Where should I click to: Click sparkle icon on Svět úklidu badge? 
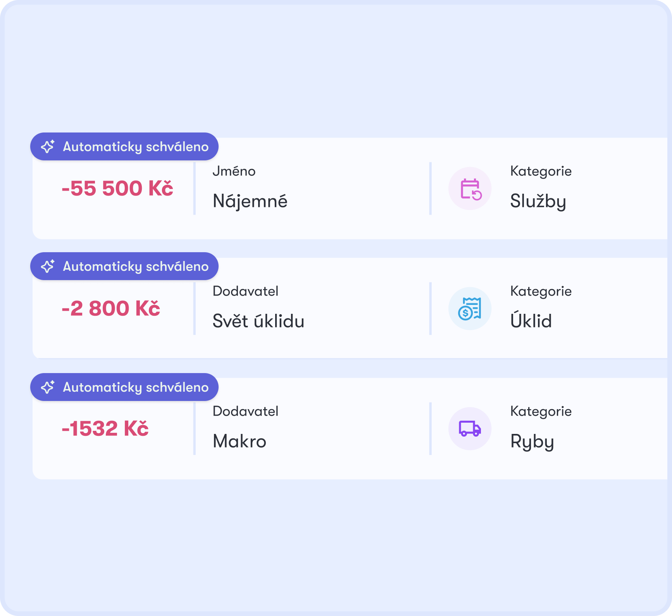(x=48, y=266)
